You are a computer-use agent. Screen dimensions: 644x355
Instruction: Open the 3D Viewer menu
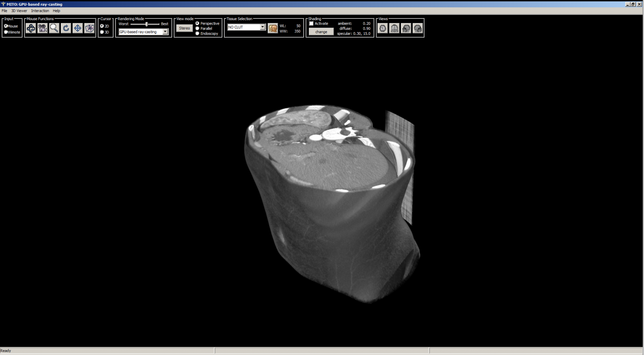click(x=19, y=11)
